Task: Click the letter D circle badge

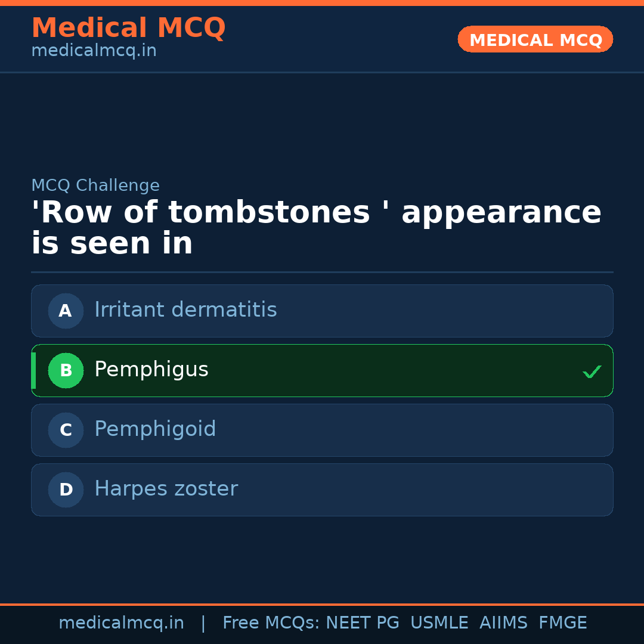Action: pos(66,490)
